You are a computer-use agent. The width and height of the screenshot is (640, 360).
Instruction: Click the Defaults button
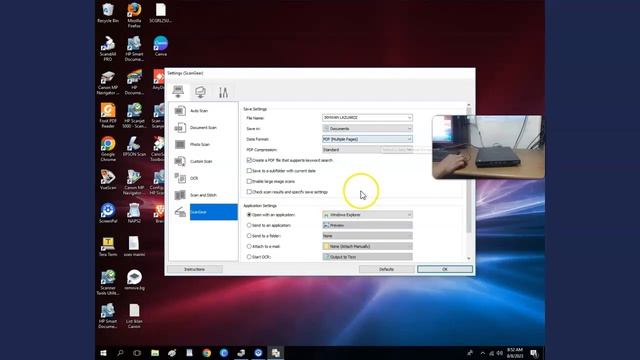click(387, 269)
